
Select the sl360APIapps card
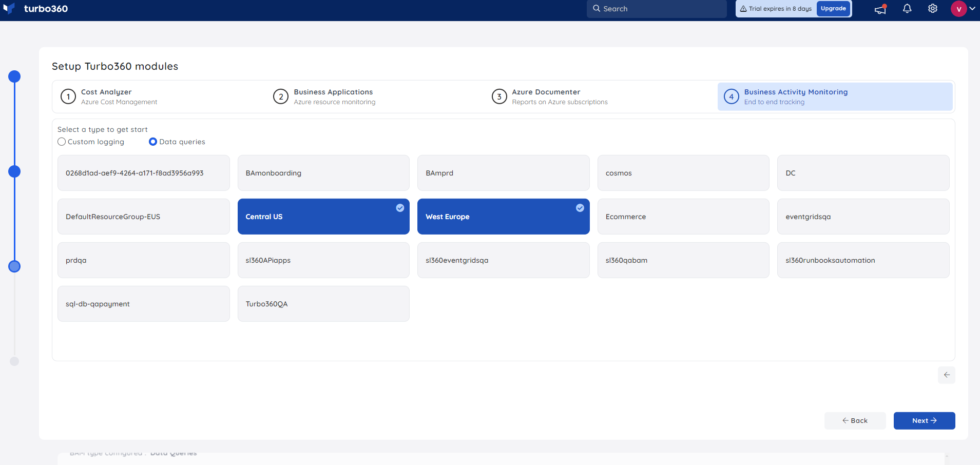pos(323,260)
